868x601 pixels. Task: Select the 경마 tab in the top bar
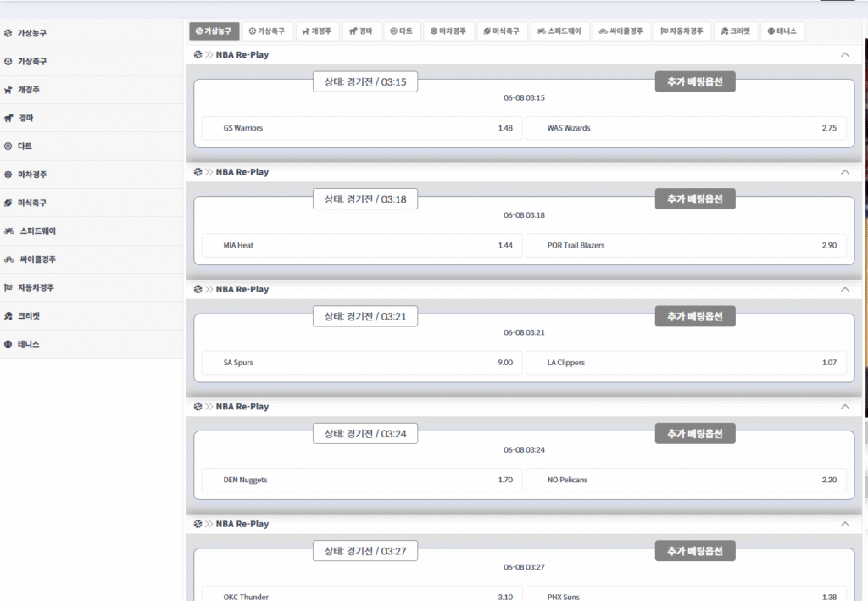361,31
